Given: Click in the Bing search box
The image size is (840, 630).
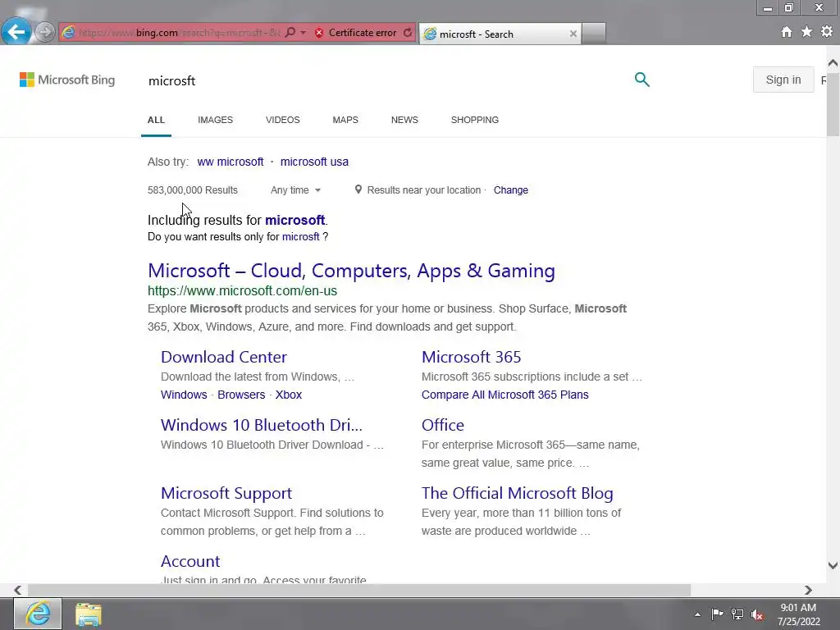Looking at the screenshot, I should 386,81.
